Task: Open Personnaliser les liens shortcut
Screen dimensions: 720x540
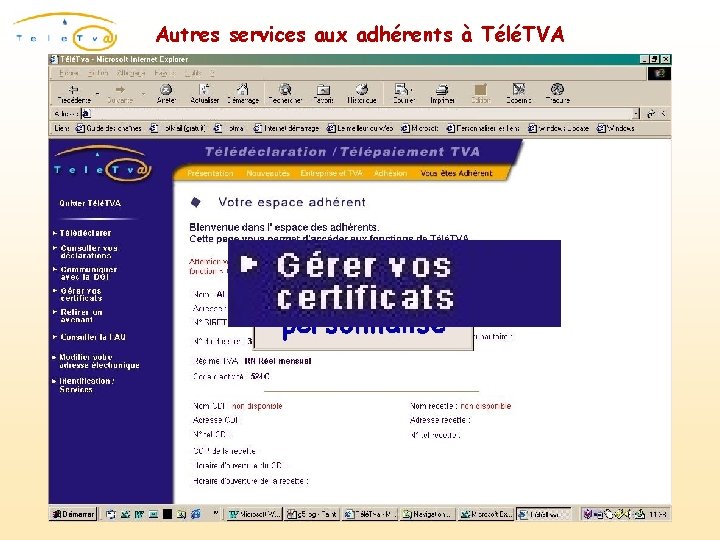Action: point(483,128)
